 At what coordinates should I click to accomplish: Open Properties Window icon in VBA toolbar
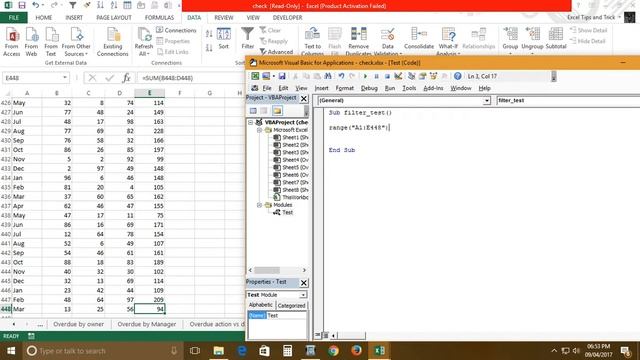click(x=422, y=76)
